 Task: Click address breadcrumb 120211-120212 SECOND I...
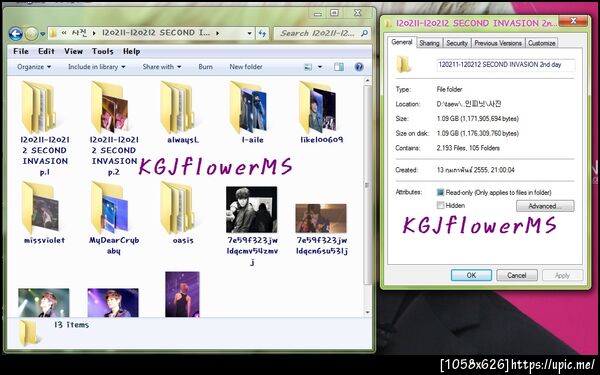pyautogui.click(x=156, y=33)
